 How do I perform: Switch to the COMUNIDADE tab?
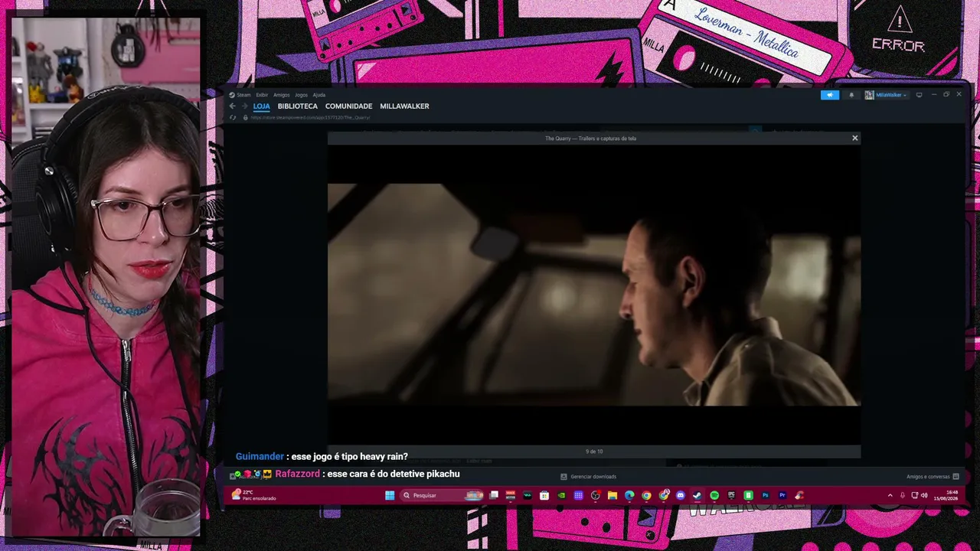click(x=348, y=106)
